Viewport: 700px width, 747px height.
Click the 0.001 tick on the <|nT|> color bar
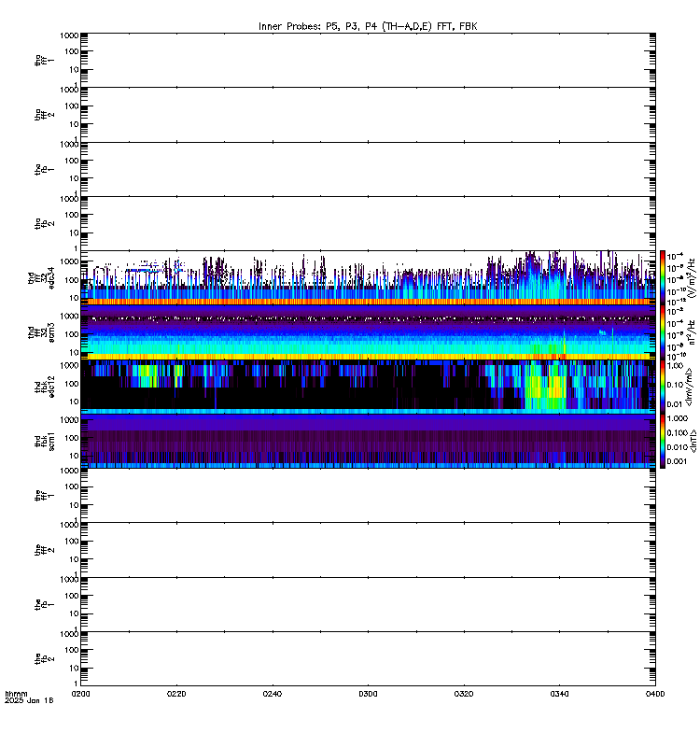tap(678, 461)
